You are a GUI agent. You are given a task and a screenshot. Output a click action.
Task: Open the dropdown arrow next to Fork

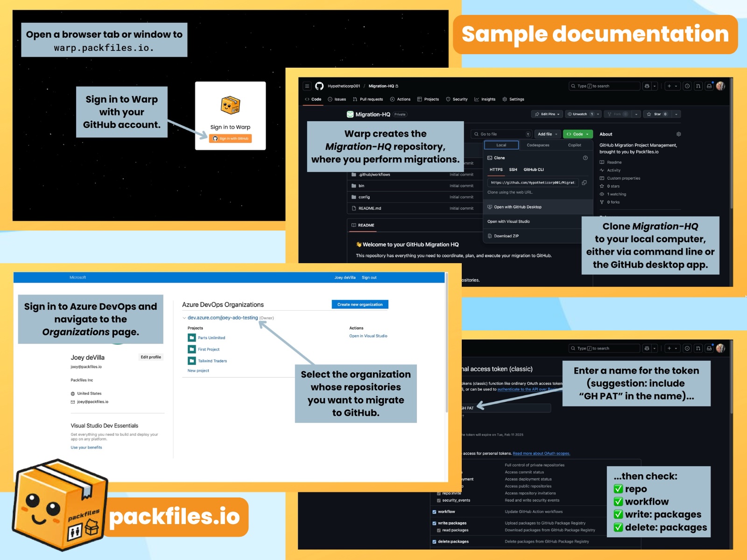636,114
